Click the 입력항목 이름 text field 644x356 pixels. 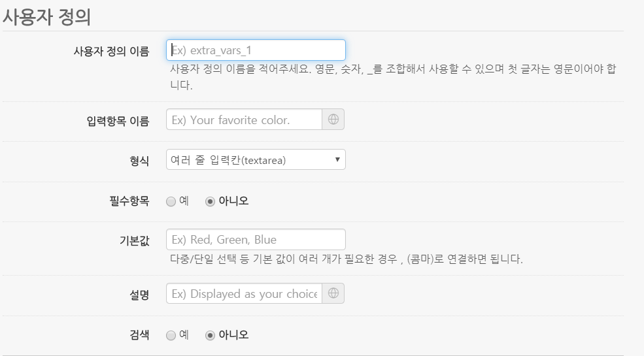tap(245, 120)
